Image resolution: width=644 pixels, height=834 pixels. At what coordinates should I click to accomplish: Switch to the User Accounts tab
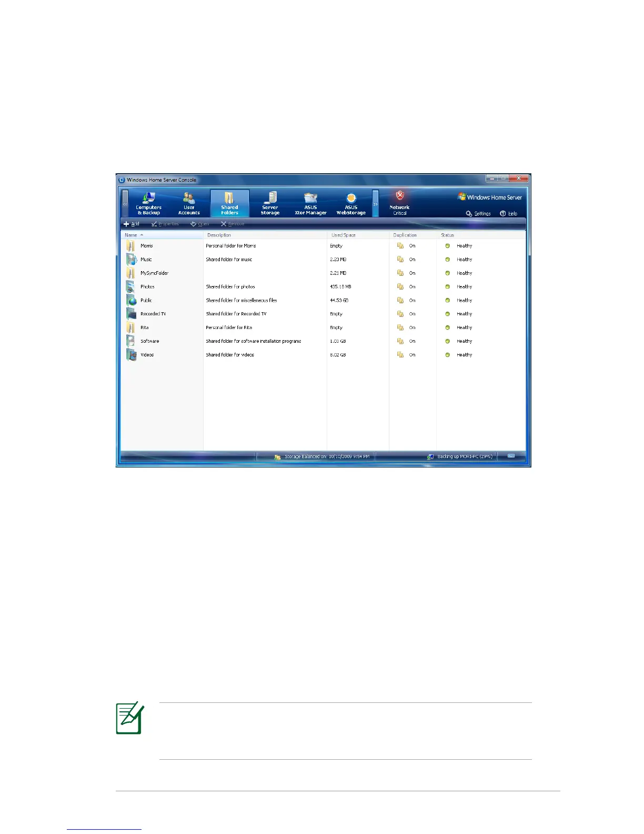click(189, 203)
